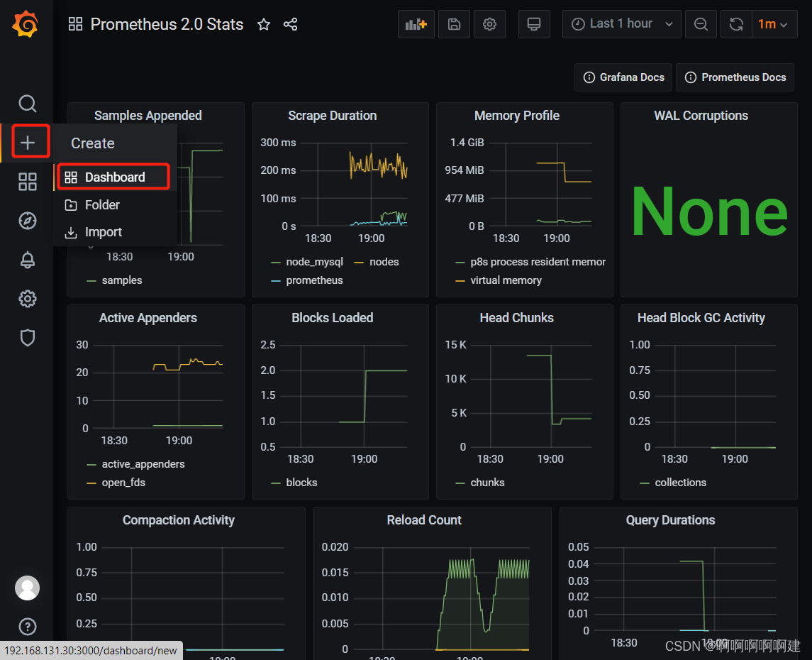Toggle the nodes series in Scrape Duration legend
812x660 pixels.
pos(384,262)
